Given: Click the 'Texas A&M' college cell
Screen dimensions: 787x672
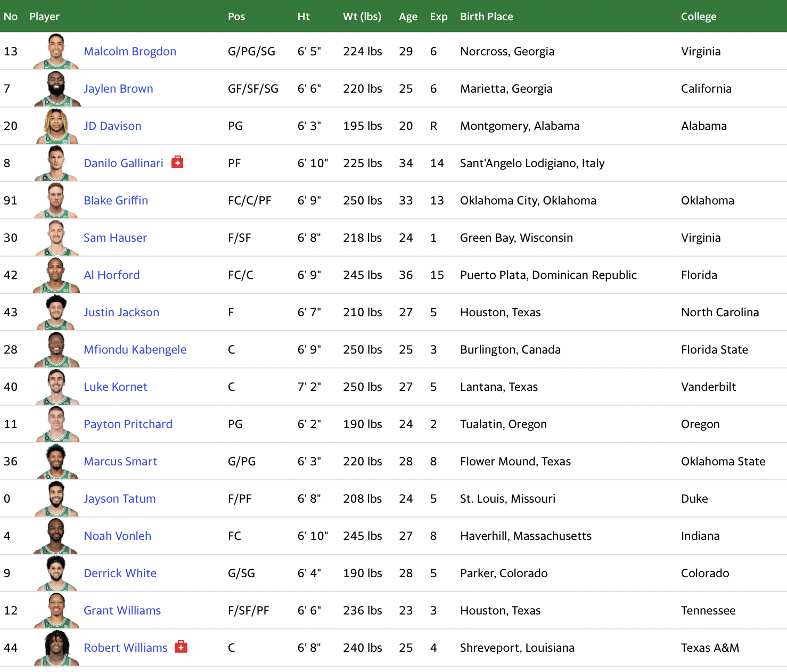Looking at the screenshot, I should tap(710, 648).
